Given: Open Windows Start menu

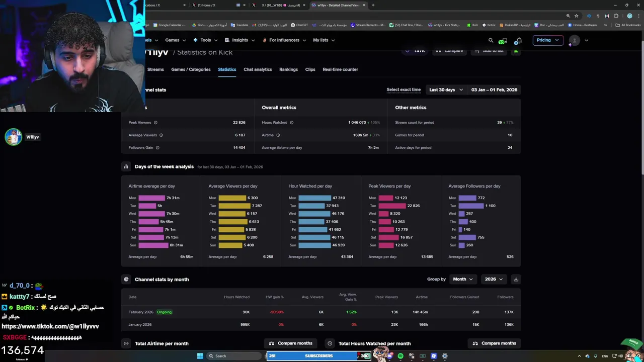Looking at the screenshot, I should pos(200,356).
